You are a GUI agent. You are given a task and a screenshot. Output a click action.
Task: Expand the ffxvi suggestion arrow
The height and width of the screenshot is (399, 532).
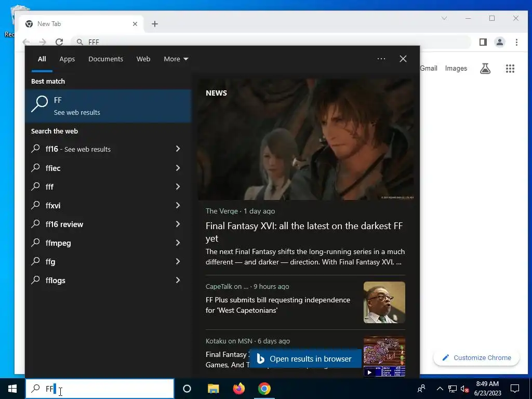click(x=178, y=205)
